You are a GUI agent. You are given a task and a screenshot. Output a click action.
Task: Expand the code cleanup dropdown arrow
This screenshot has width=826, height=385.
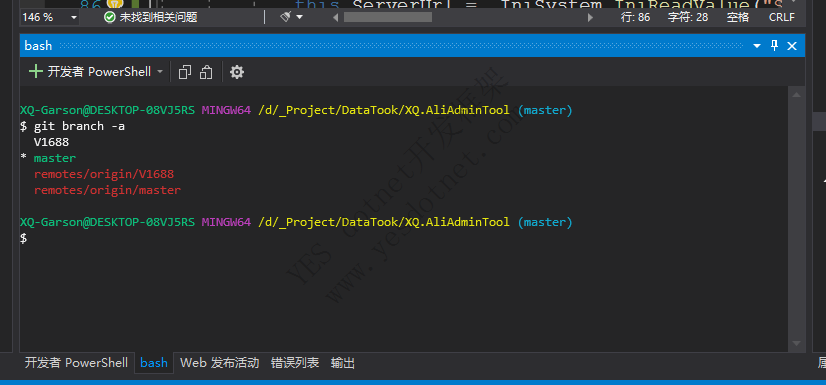[300, 17]
